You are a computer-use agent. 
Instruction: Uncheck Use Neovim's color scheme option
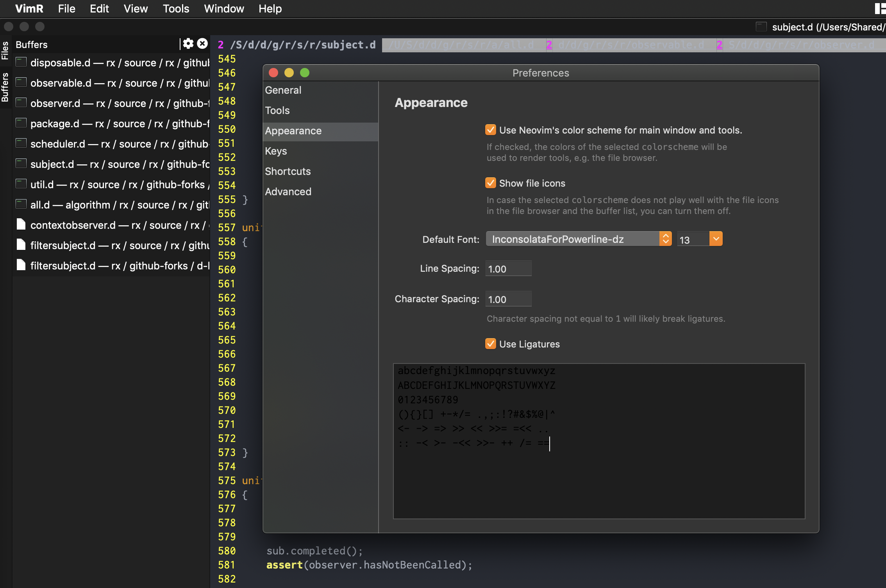[491, 130]
